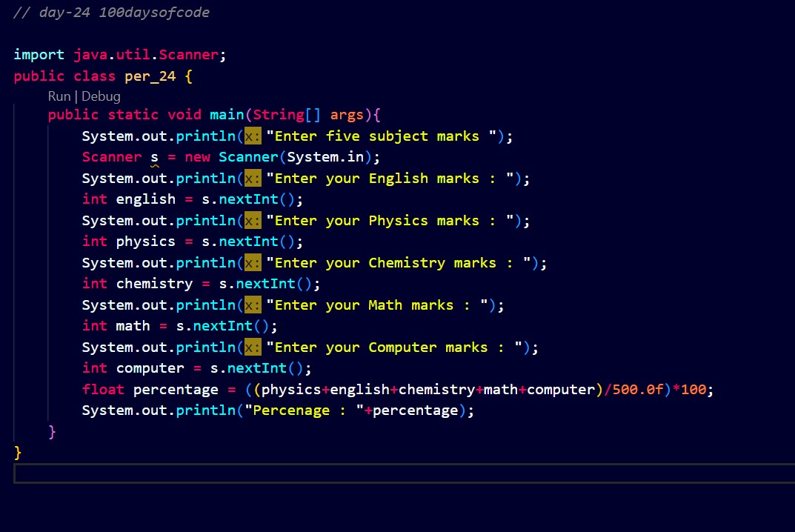Click the variable 'computer' in its int declaration
This screenshot has height=532, width=795.
[x=150, y=368]
